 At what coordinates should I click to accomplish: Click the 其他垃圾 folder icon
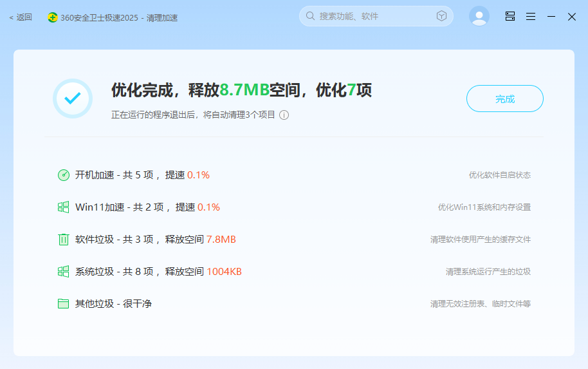[64, 304]
